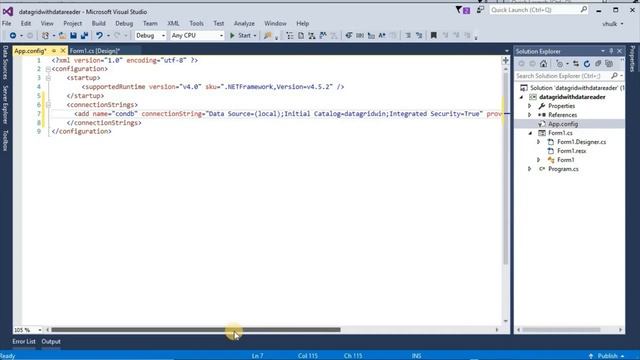Image resolution: width=640 pixels, height=360 pixels.
Task: Select Form1.resx in Solution Explorer
Action: (x=571, y=151)
